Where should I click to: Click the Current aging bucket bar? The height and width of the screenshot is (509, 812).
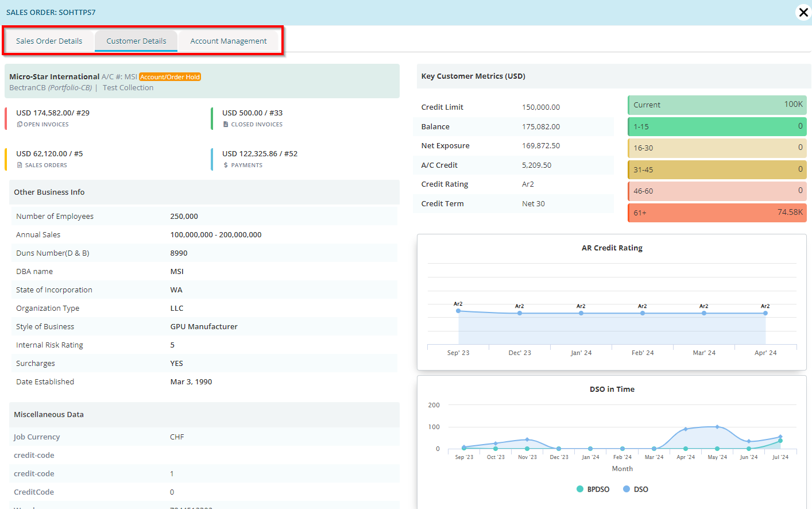[x=717, y=105]
